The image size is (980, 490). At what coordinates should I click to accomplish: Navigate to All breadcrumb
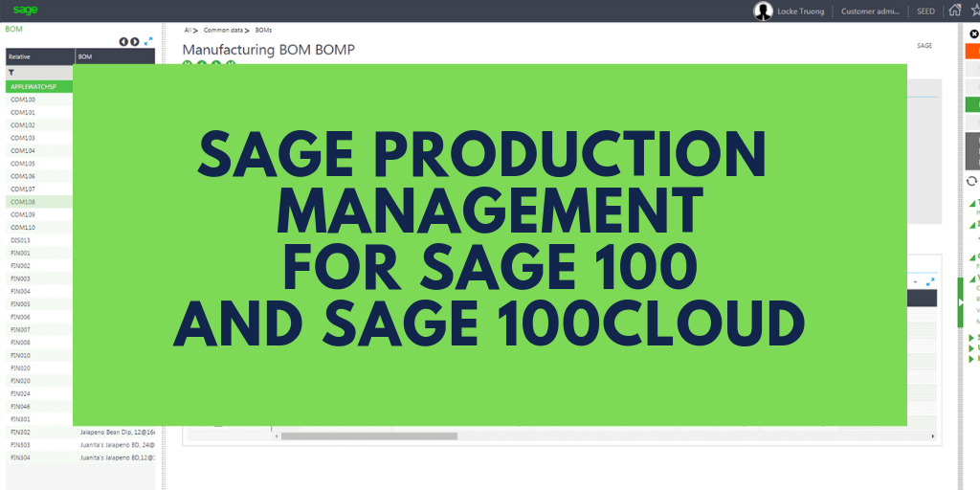coord(188,30)
